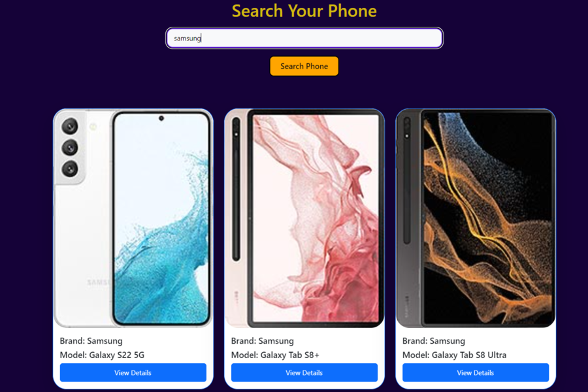Click 'Brand: Samsung' on first card

point(91,340)
